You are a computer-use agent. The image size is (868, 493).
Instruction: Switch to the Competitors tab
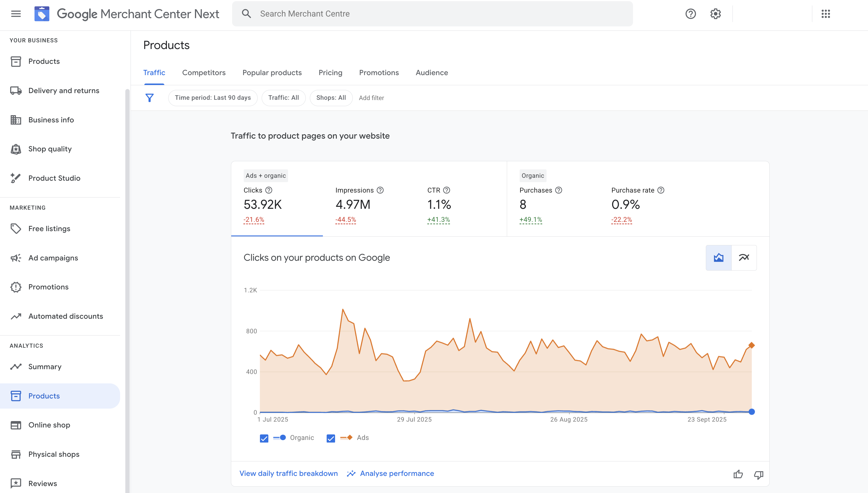(204, 72)
